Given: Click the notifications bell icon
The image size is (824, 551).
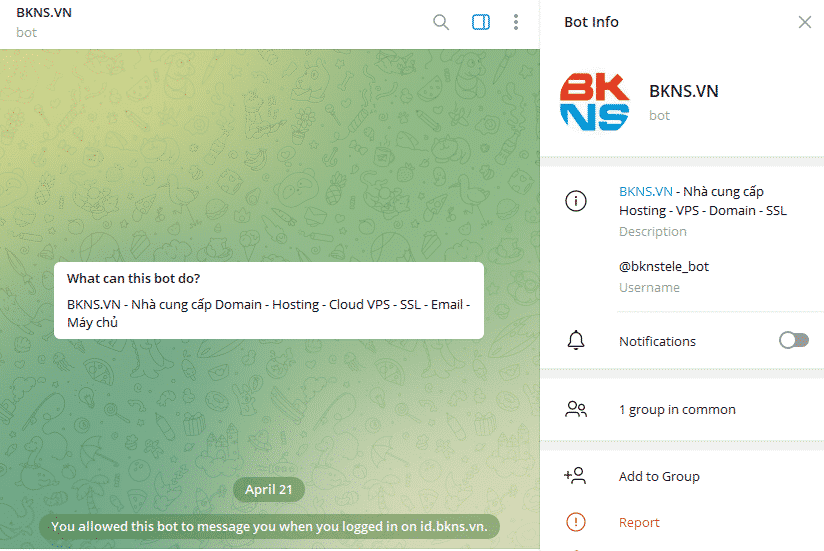Looking at the screenshot, I should click(x=576, y=340).
